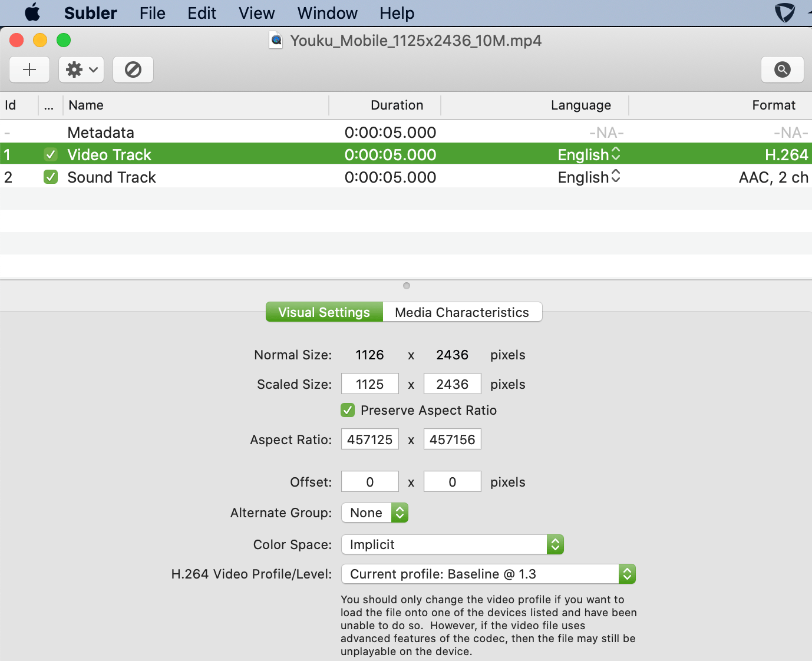Screen dimensions: 812x661
Task: Open the Help menu
Action: point(397,13)
